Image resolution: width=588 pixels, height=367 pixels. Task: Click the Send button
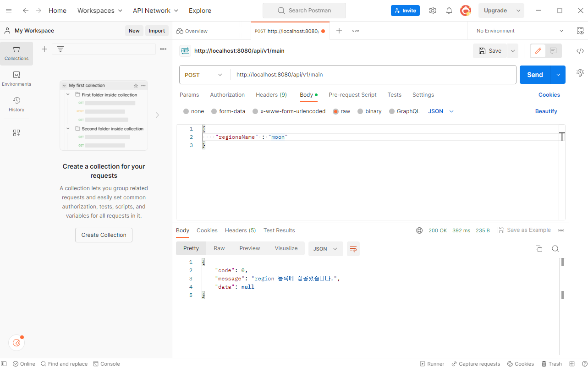(x=535, y=75)
